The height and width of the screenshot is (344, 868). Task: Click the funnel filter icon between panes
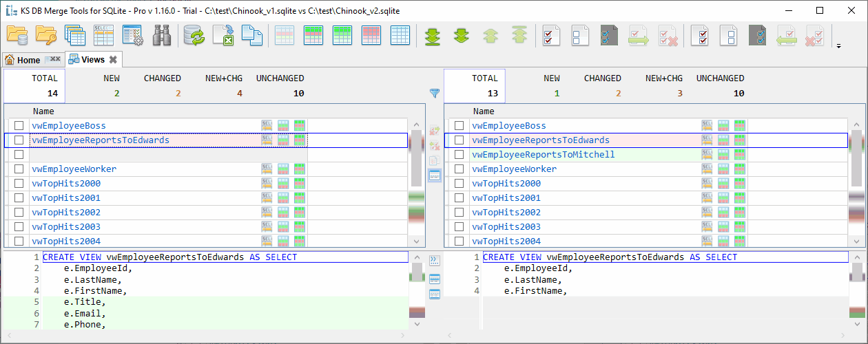[435, 92]
